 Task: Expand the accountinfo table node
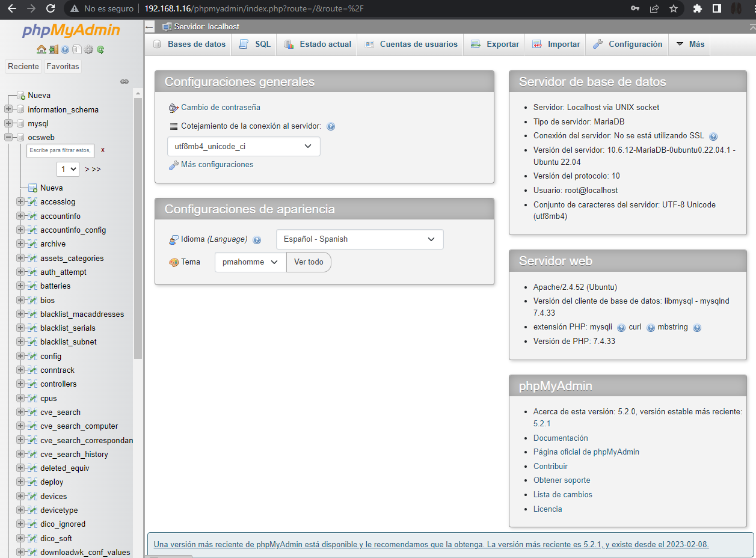point(20,216)
